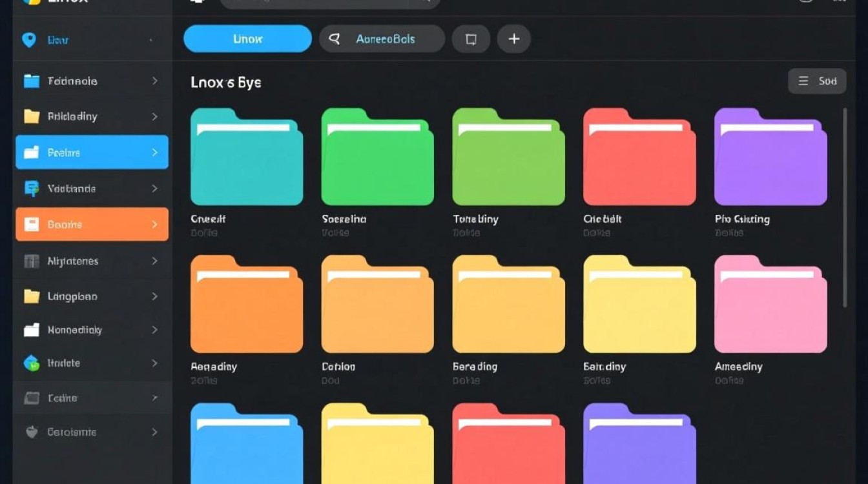Click the shield icon at the sidebar bottom
The height and width of the screenshot is (484, 868).
coord(31,432)
